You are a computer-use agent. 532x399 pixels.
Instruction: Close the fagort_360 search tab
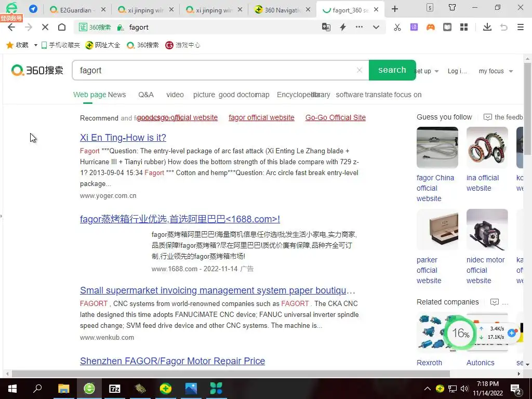[x=376, y=10]
